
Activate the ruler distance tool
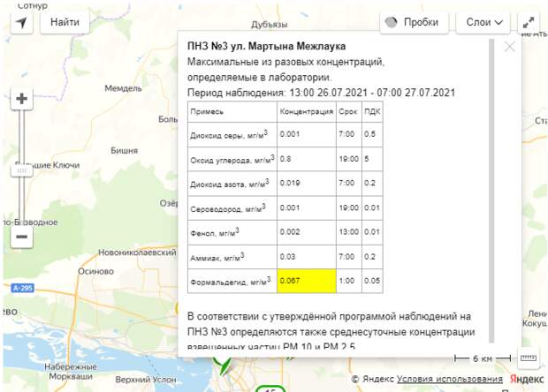[528, 358]
